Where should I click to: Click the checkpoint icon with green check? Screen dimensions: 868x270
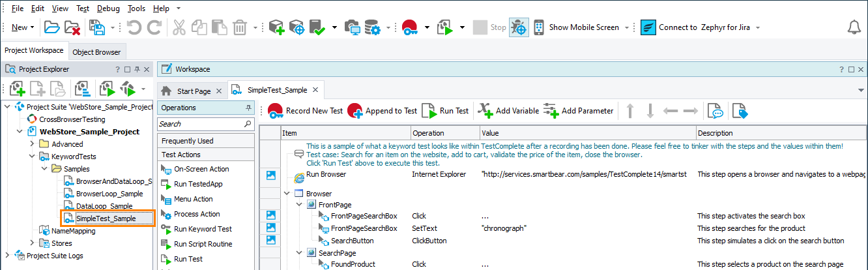317,27
